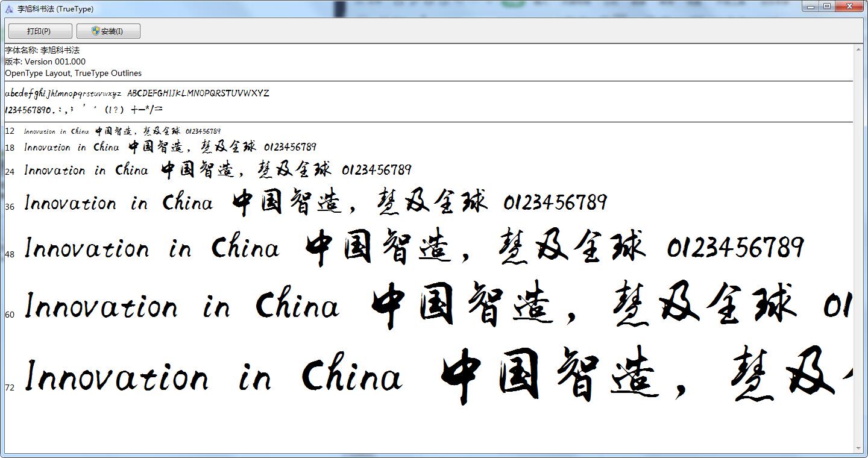Click the OpenType Layout, TrueType Outlines text
This screenshot has height=458, width=868.
[73, 73]
